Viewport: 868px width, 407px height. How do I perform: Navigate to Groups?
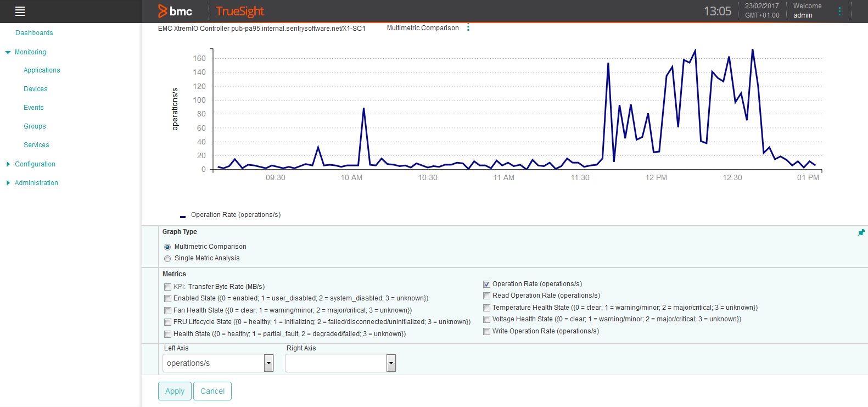pos(35,126)
